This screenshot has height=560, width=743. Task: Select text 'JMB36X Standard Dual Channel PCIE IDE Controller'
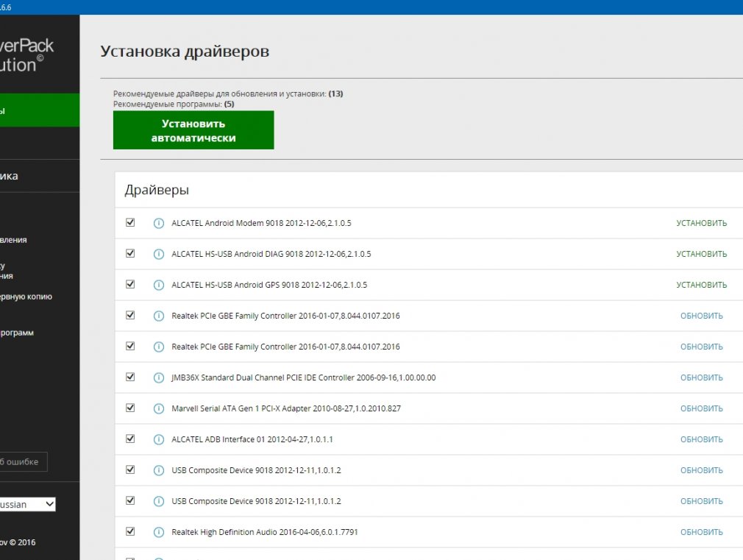(x=263, y=378)
